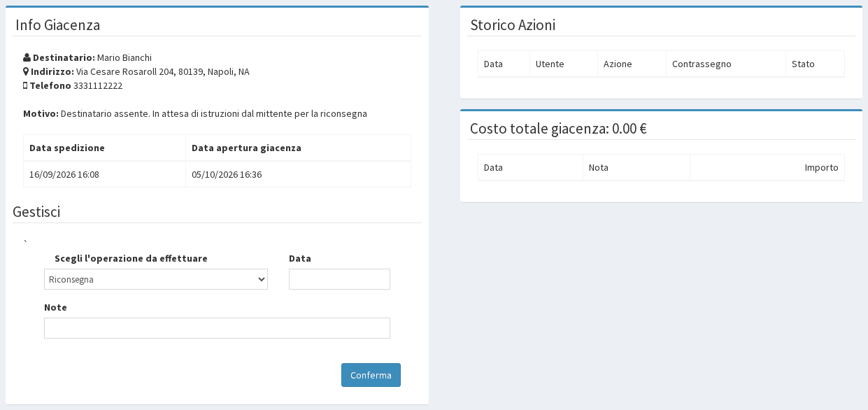Click the Contrassegno column header

(x=726, y=64)
